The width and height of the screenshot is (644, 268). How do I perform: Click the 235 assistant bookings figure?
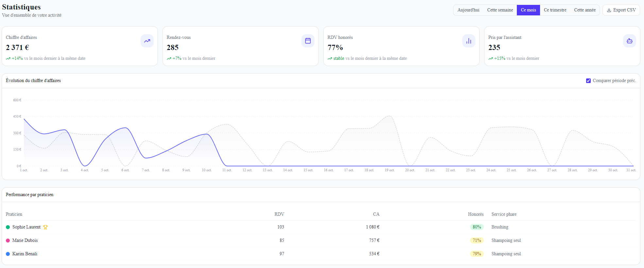pos(494,48)
